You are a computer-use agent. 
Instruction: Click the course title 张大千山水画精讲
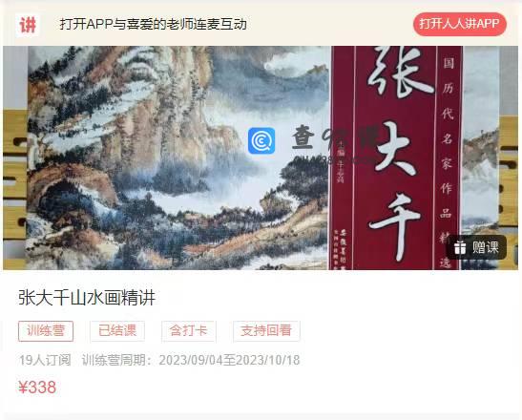click(87, 298)
